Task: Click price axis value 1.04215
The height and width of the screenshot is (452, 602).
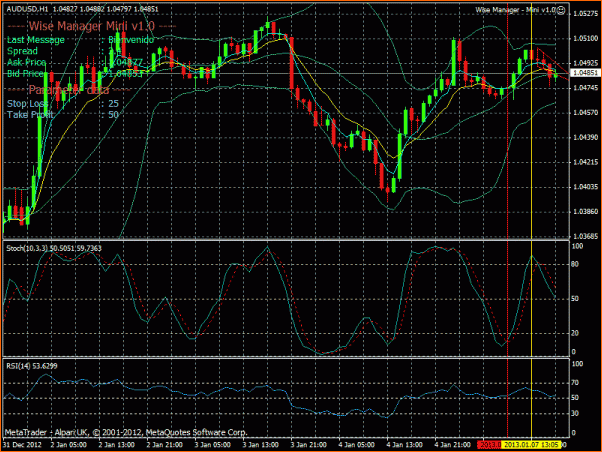Action: [x=585, y=162]
